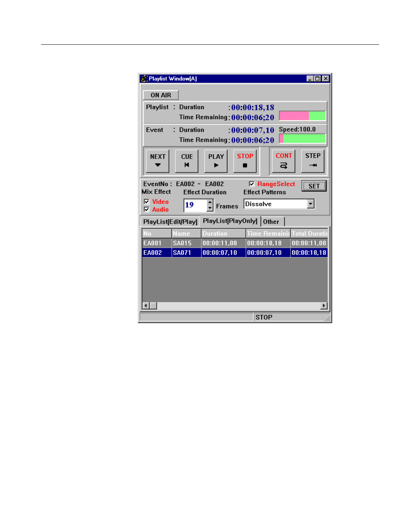Click the Playlist Window title bar icon
Viewport: 411px width, 532px height.
coord(144,78)
